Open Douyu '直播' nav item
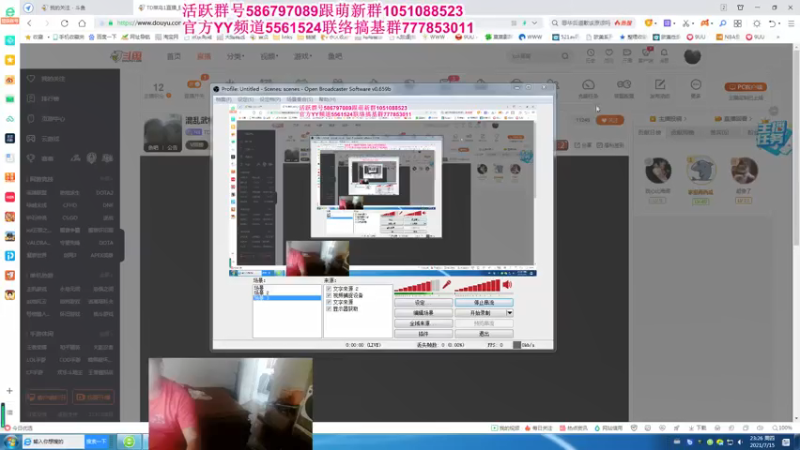 pos(204,56)
